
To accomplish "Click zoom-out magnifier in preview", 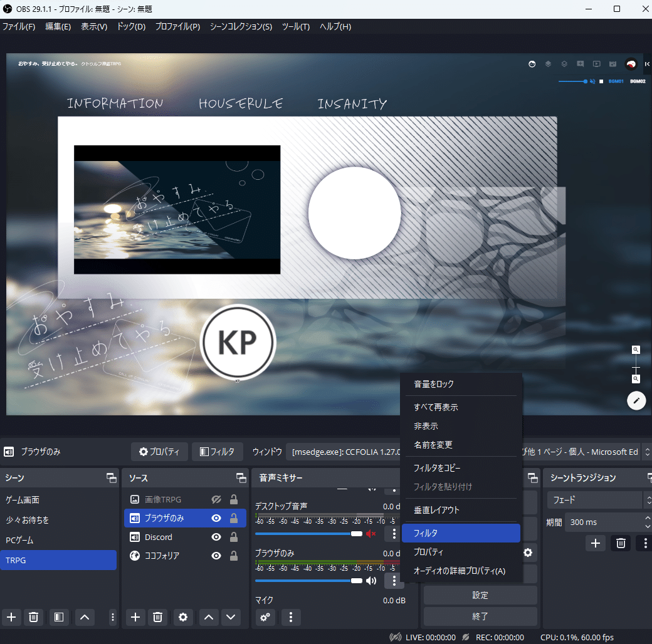I will [636, 378].
